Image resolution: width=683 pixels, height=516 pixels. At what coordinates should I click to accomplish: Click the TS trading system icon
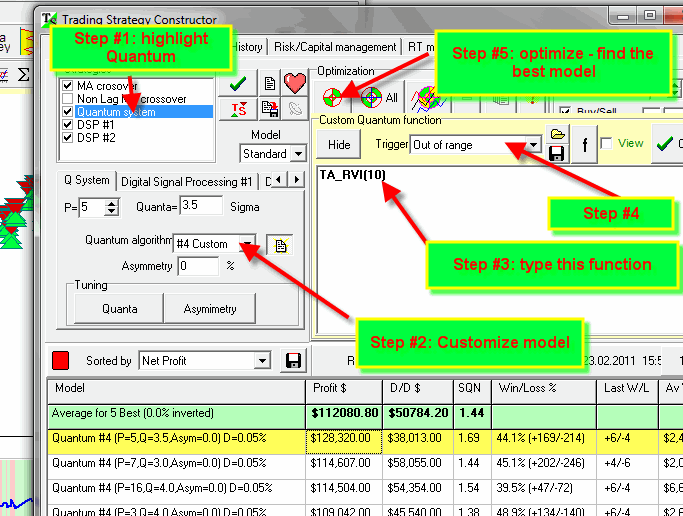(239, 110)
